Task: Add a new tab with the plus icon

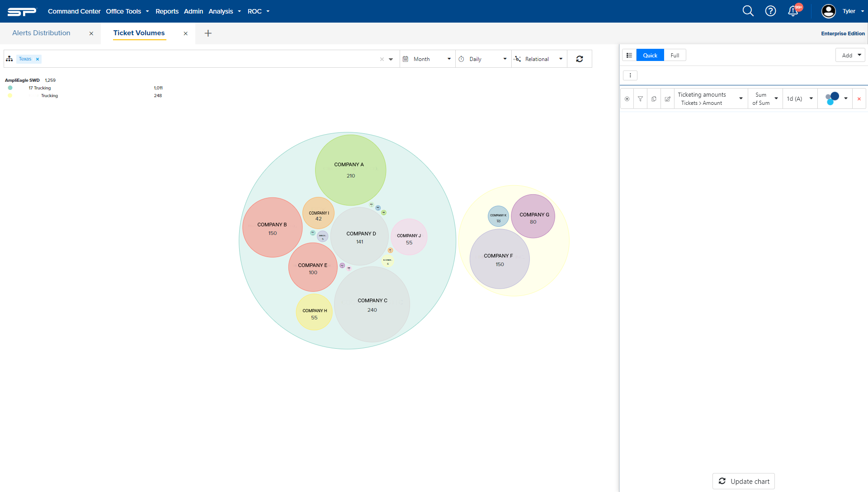Action: coord(208,33)
